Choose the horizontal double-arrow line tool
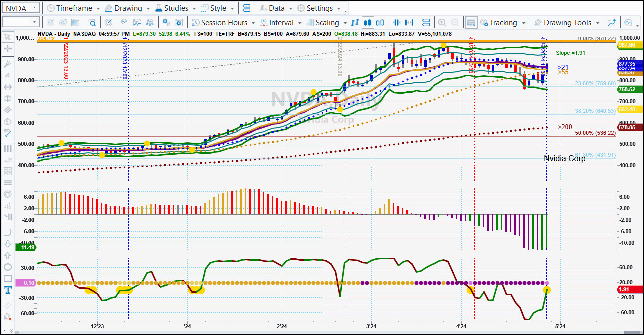This screenshot has height=335, width=644. (x=7, y=86)
